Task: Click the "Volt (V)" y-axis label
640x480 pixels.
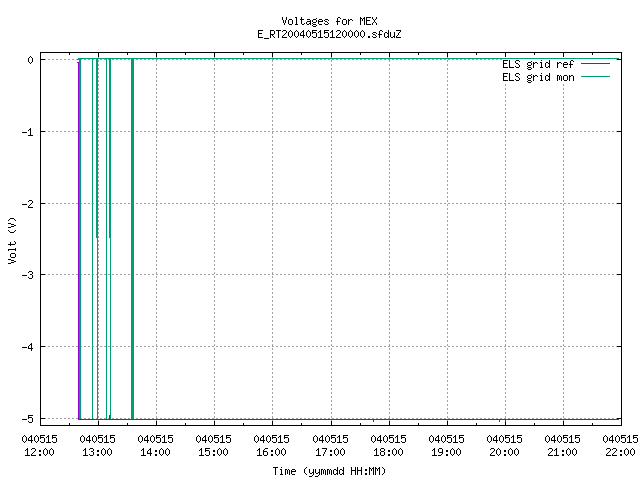Action: 12,240
